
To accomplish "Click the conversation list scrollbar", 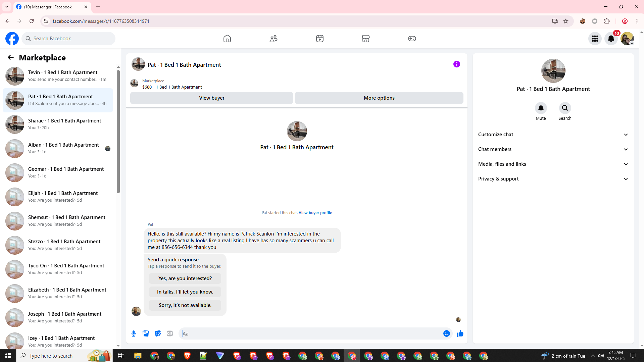I will 118,132.
